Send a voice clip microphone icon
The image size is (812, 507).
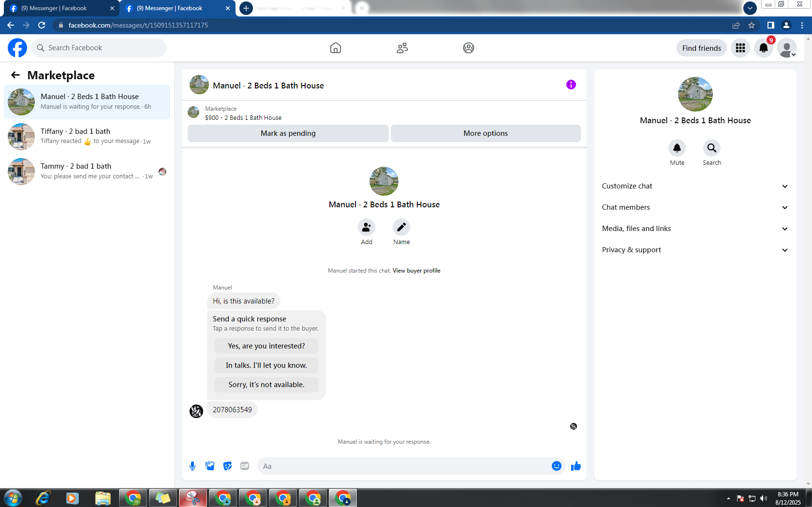(x=192, y=466)
